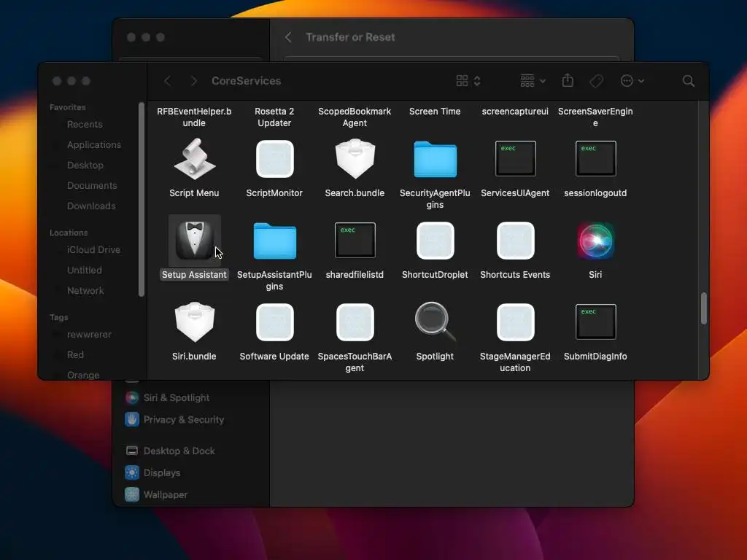This screenshot has width=747, height=560.
Task: Select the Setup Assistant tuxedo icon
Action: click(194, 241)
